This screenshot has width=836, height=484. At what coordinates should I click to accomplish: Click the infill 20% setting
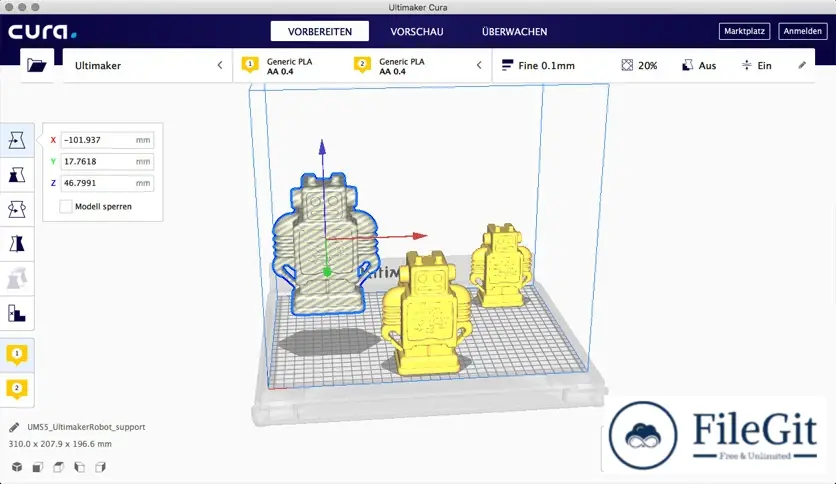coord(639,66)
